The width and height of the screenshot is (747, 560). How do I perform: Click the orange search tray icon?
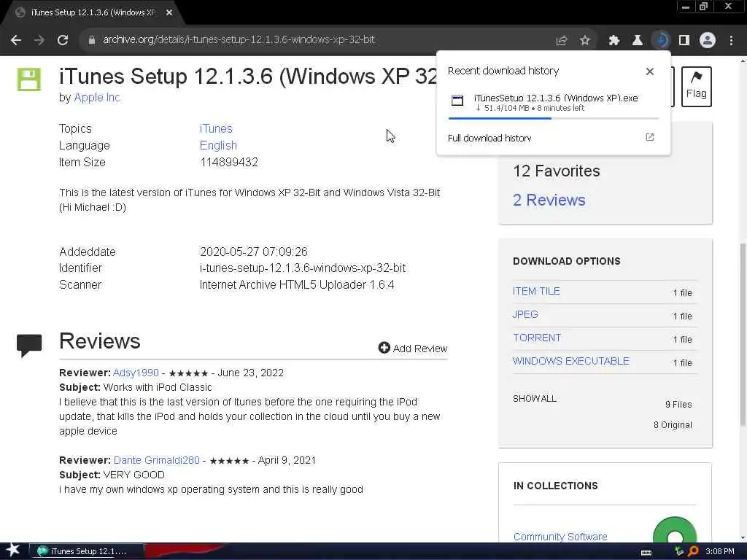tap(693, 551)
